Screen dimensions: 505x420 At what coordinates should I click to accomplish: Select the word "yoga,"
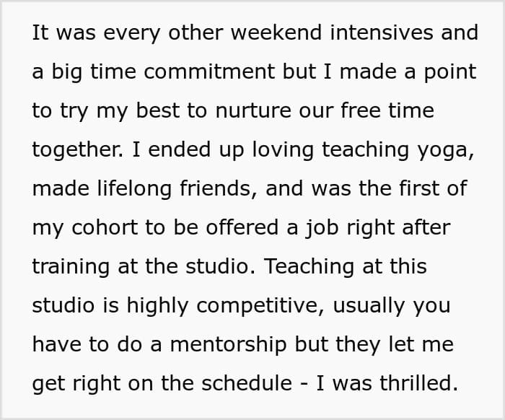(x=446, y=150)
